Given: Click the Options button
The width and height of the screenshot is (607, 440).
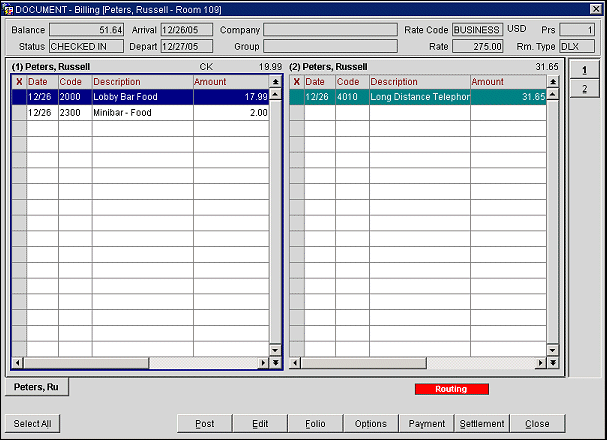Looking at the screenshot, I should (371, 423).
